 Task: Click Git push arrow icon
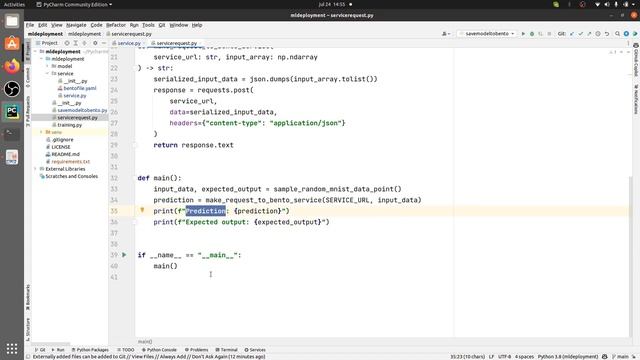[x=589, y=34]
